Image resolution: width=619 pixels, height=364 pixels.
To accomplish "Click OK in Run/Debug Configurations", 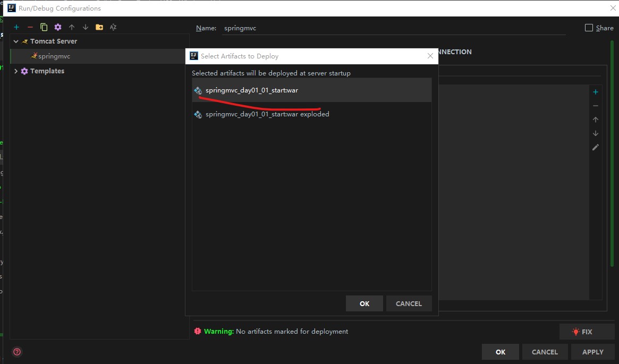I will pos(500,352).
